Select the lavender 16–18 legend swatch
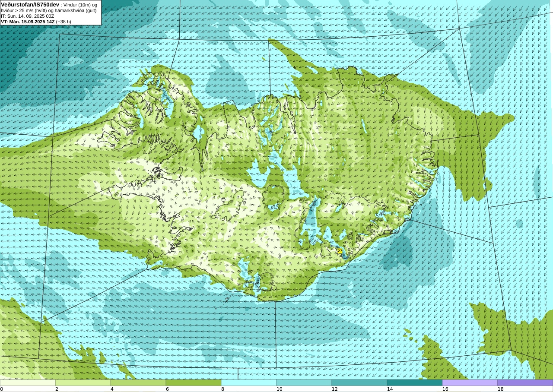The height and width of the screenshot is (392, 553). point(470,383)
